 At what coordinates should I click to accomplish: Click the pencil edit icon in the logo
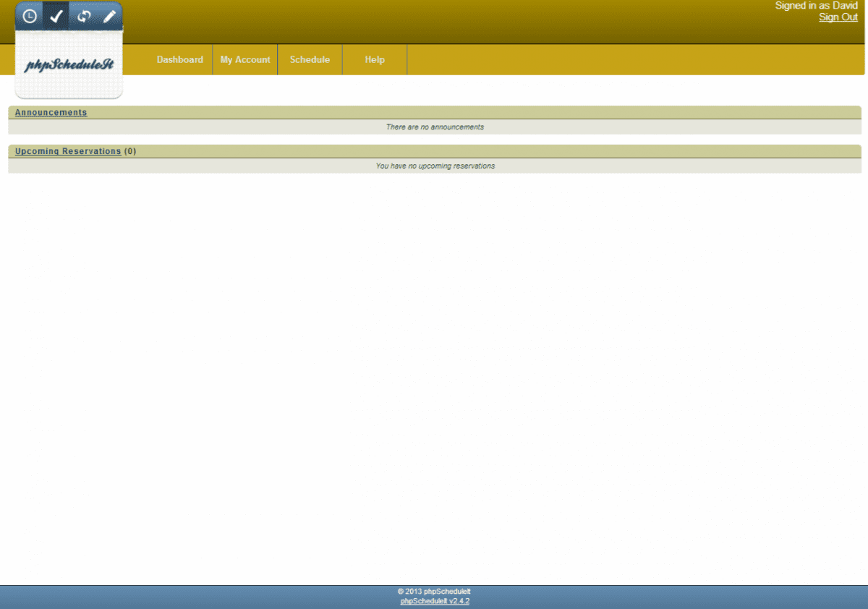point(109,17)
